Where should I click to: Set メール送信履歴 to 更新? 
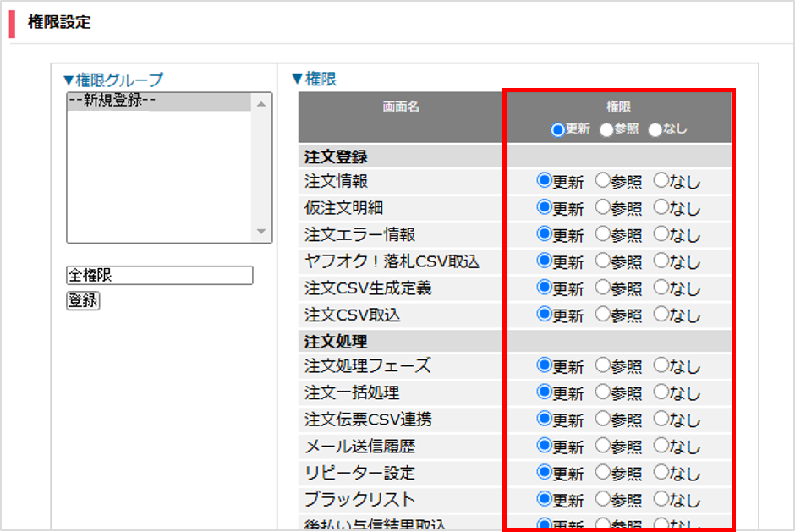coord(544,446)
